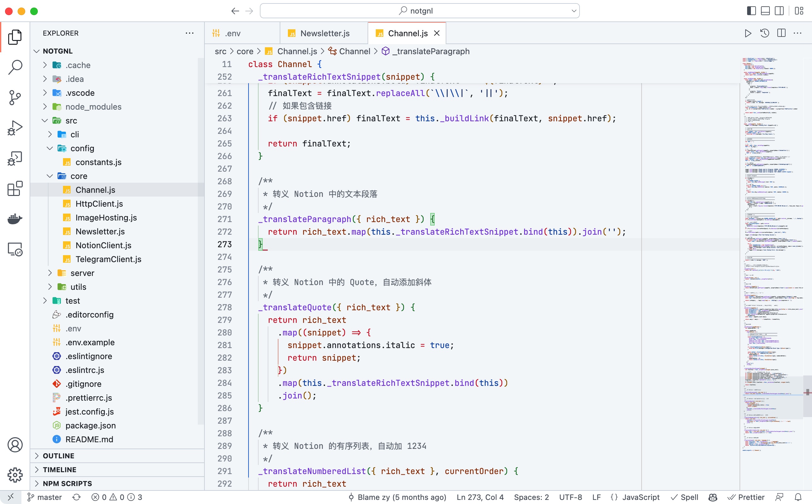
Task: Open the Docker view
Action: [15, 219]
